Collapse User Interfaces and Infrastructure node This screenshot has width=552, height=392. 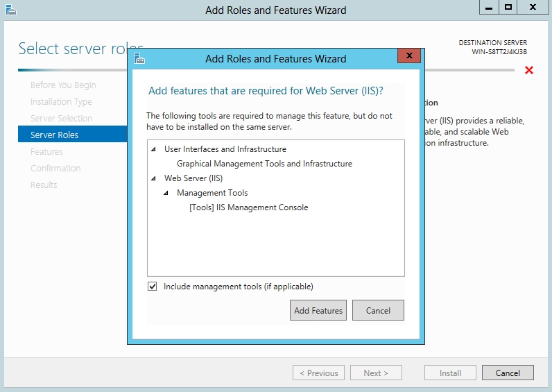click(x=153, y=149)
